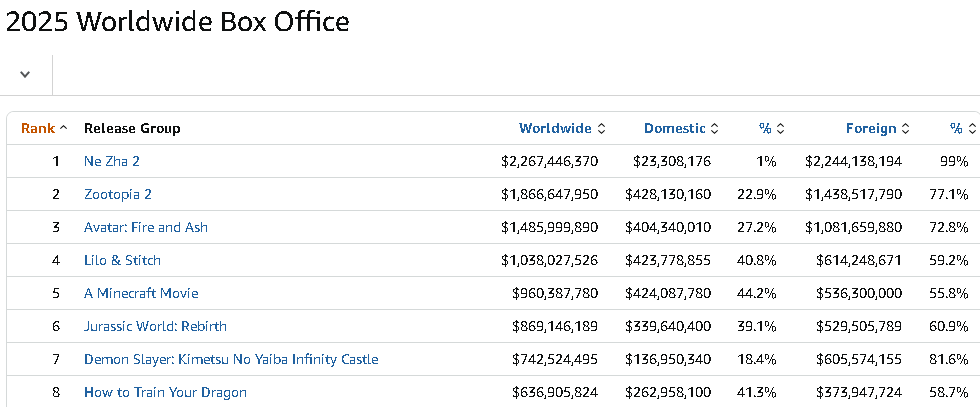Image resolution: width=980 pixels, height=407 pixels.
Task: Open Jurassic World: Rebirth link
Action: (x=155, y=326)
